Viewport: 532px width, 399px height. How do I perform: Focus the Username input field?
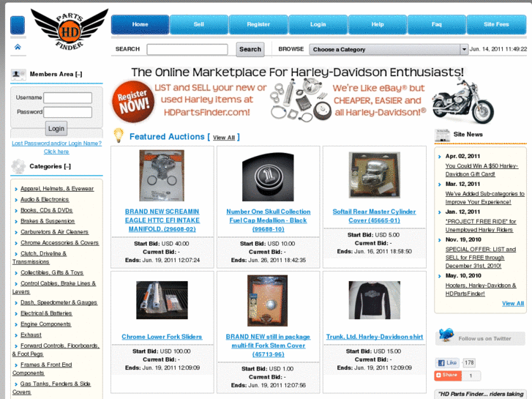point(68,98)
